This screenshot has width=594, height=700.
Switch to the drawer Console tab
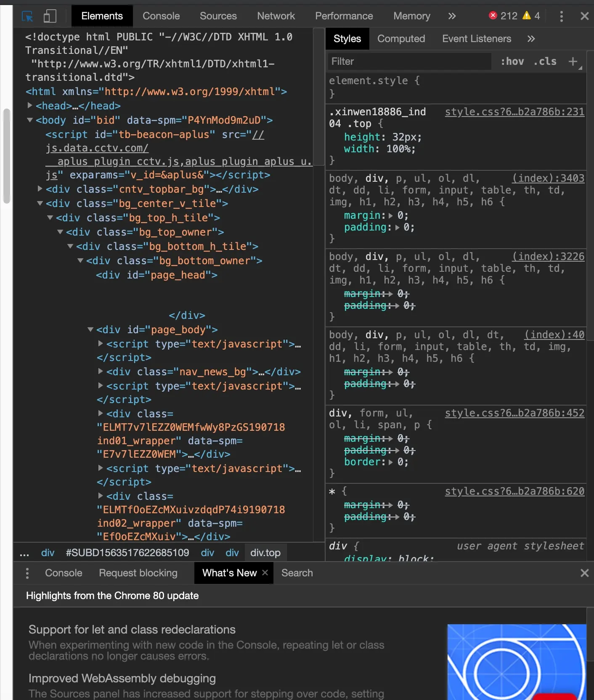point(64,573)
